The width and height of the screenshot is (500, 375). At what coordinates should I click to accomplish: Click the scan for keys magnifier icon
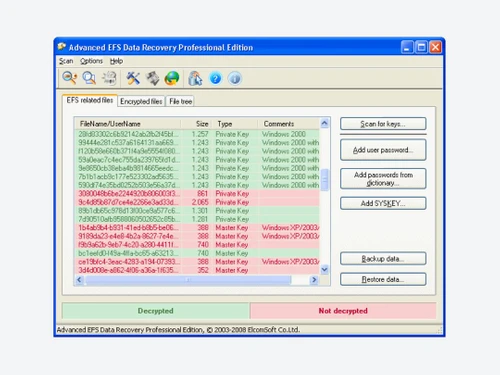[x=70, y=78]
